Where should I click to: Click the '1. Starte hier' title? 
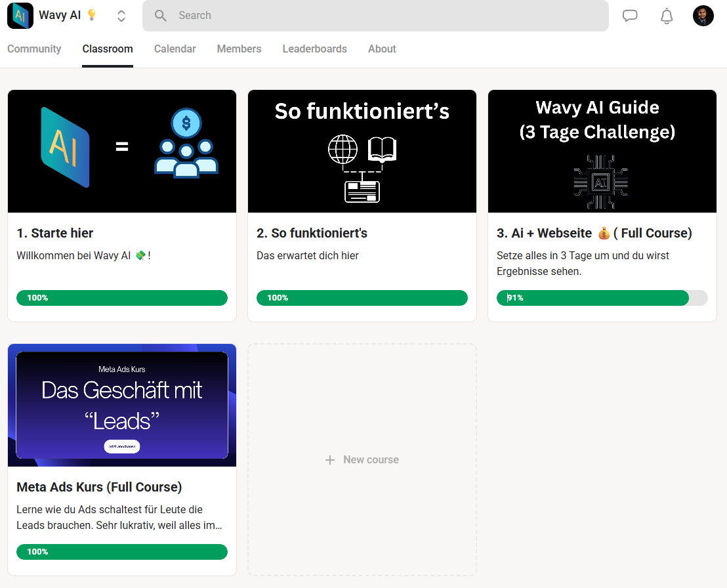coord(54,233)
